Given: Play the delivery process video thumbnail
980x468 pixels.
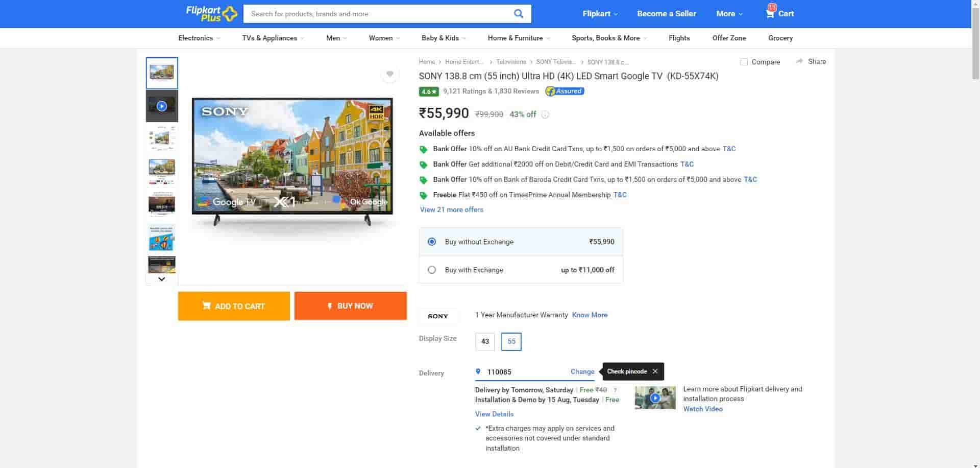Looking at the screenshot, I should click(655, 398).
